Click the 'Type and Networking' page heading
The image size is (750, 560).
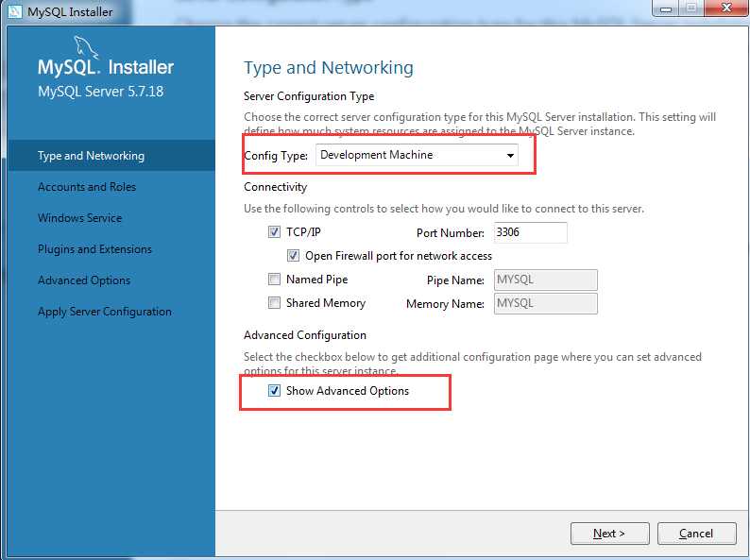[329, 68]
